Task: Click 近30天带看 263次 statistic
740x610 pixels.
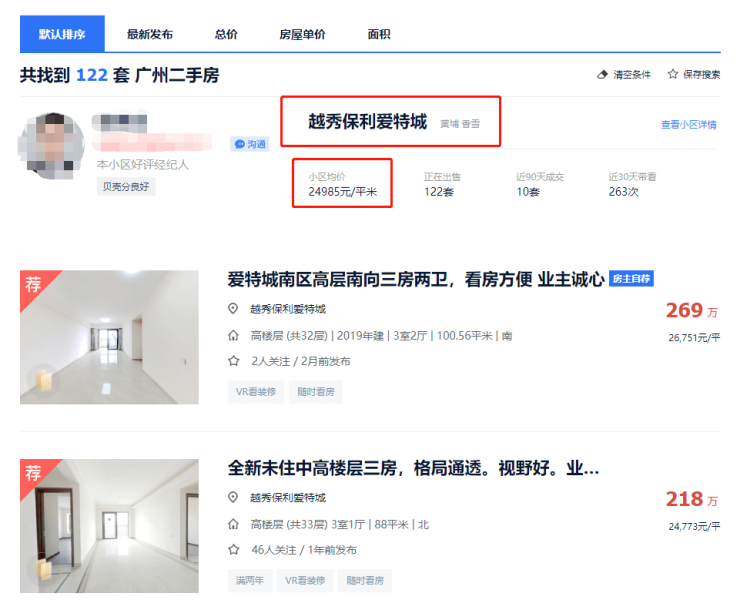Action: tap(632, 185)
